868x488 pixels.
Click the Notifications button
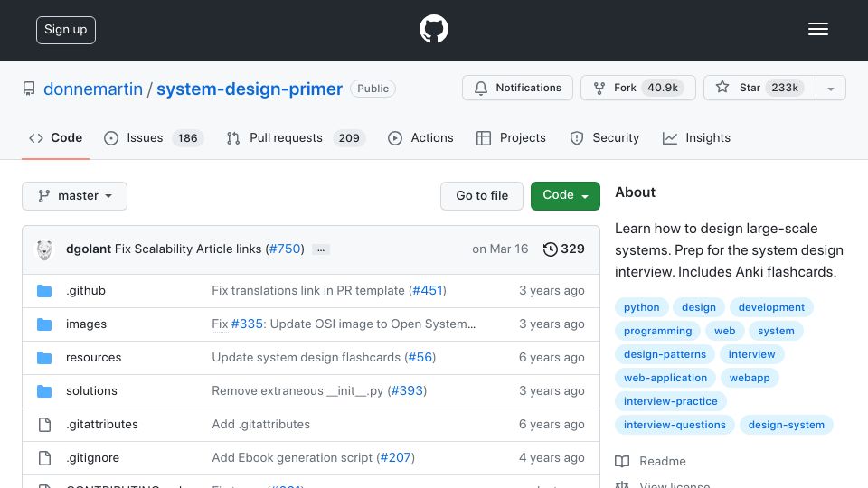click(x=517, y=88)
